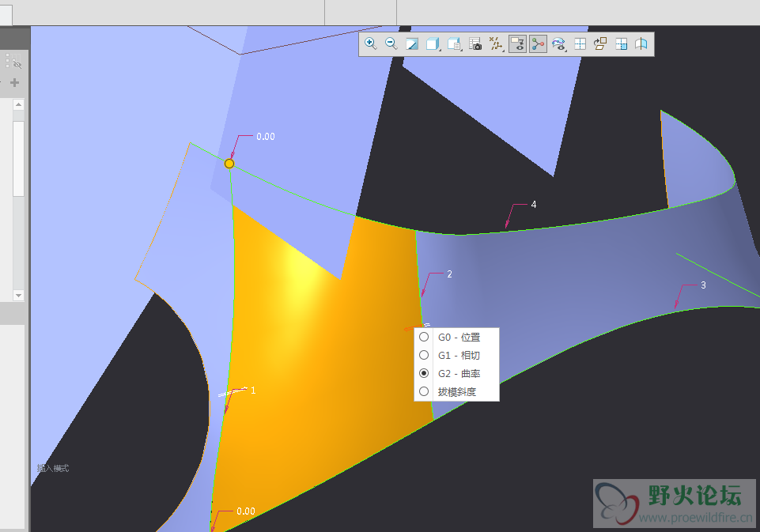Select the 拔模斜度 radio option
The width and height of the screenshot is (760, 532).
click(x=424, y=391)
